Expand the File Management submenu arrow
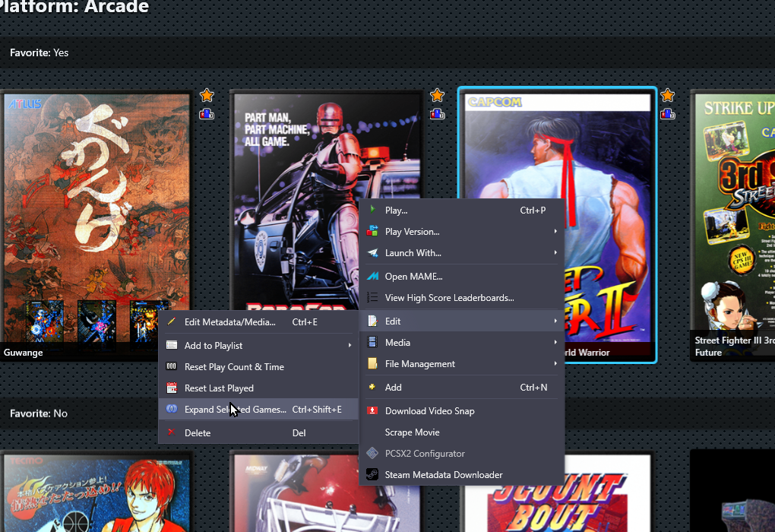This screenshot has height=532, width=775. (555, 363)
